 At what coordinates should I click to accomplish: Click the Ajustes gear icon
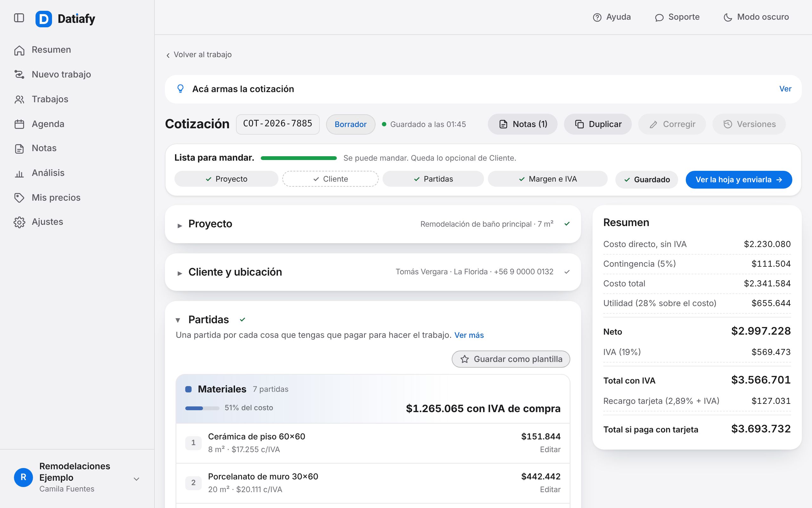pyautogui.click(x=19, y=222)
